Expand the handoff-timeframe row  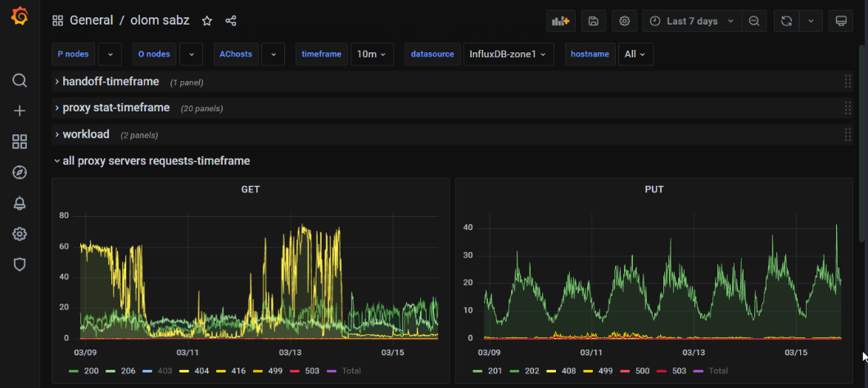[x=111, y=82]
